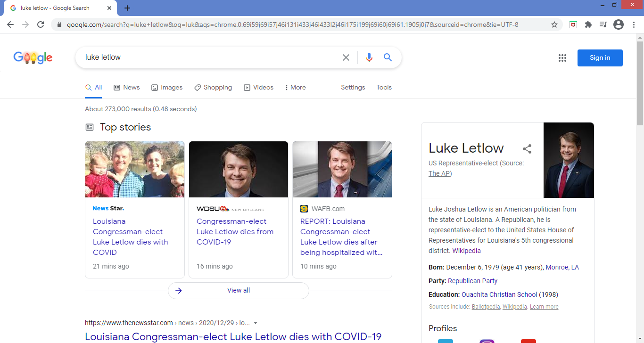Click the blue search magnifier icon
The width and height of the screenshot is (644, 343).
click(388, 57)
